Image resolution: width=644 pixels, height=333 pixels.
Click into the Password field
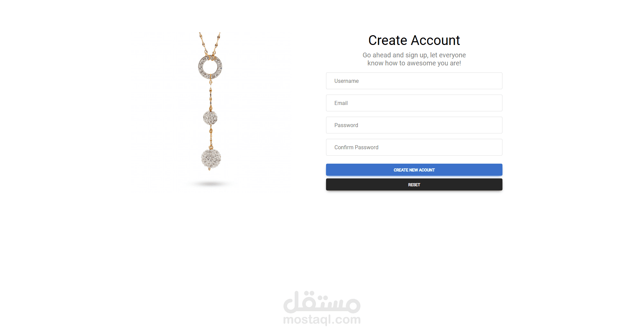tap(414, 125)
